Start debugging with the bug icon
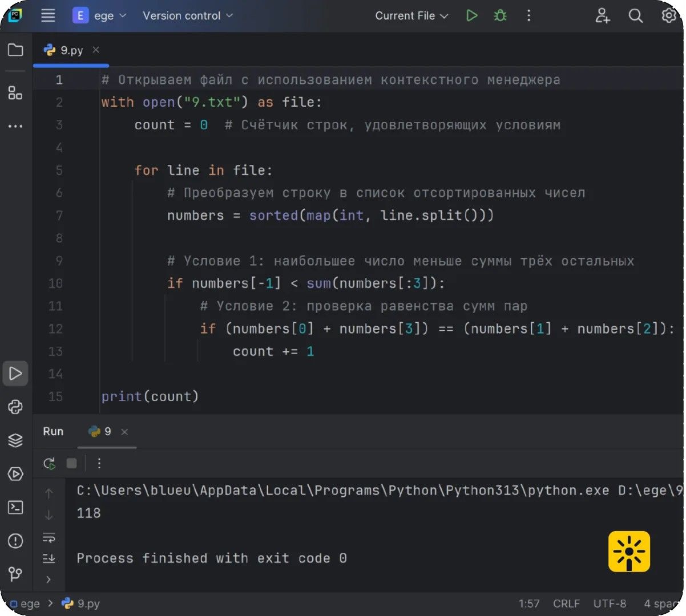 click(500, 16)
